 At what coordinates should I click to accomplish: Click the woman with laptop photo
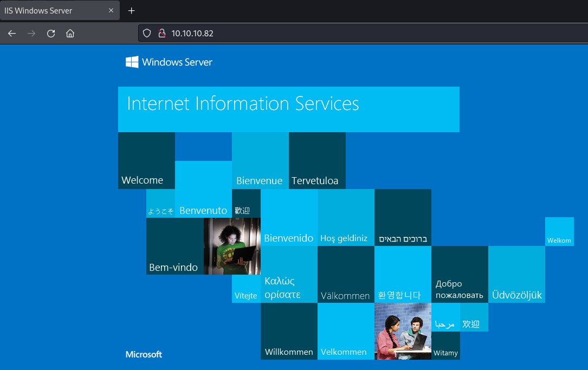point(232,246)
